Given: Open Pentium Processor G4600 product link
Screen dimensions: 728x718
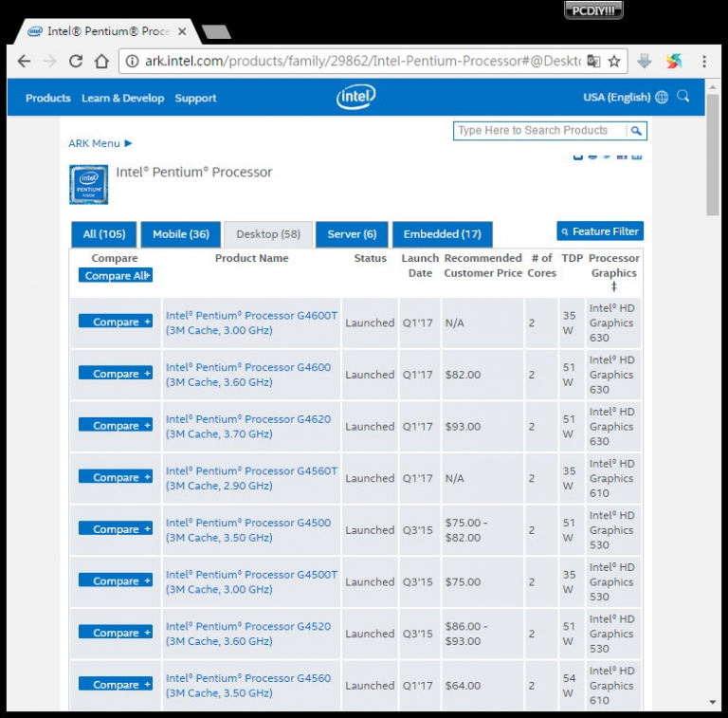Looking at the screenshot, I should coord(248,375).
